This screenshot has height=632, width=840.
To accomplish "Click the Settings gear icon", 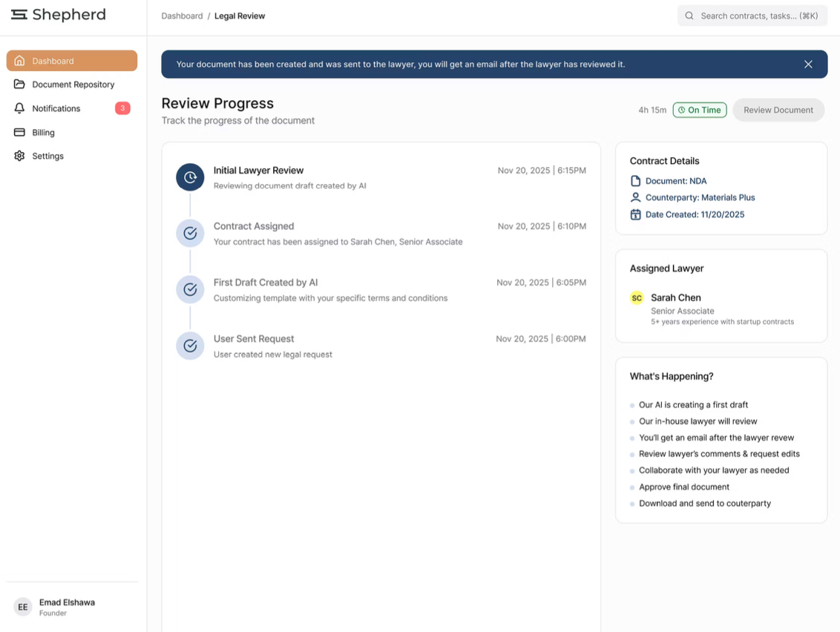I will (x=19, y=156).
